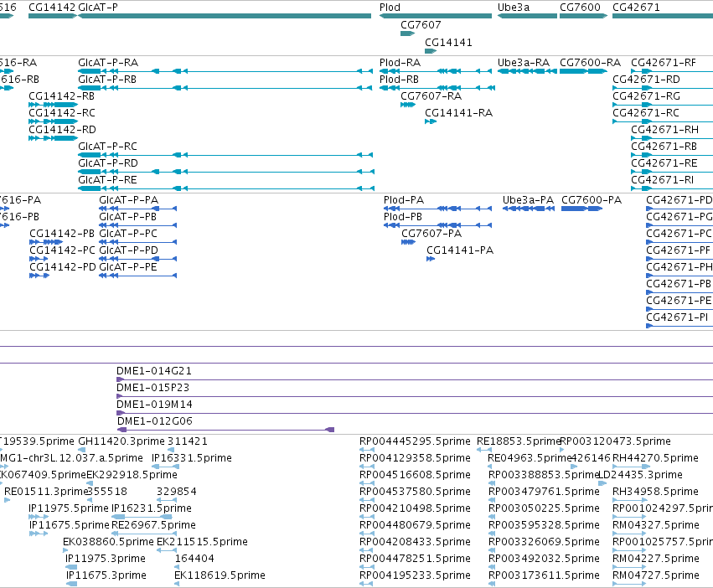Click EST RP004516608.5prime
Viewport: 713px width, 588px height.
[x=367, y=483]
